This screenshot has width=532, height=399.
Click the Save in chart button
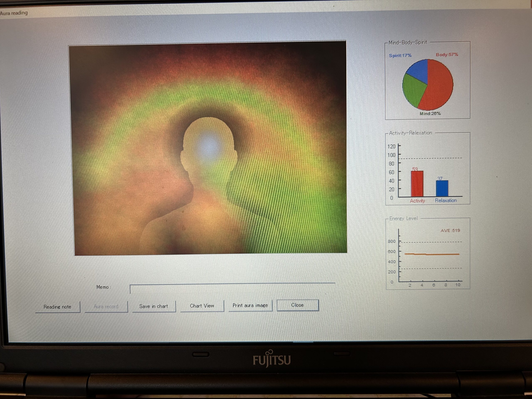point(153,306)
